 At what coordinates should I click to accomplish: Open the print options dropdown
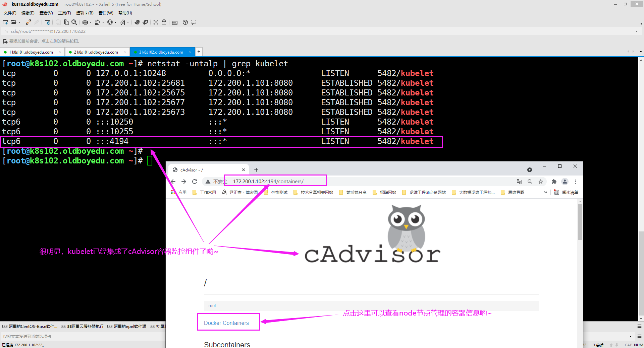[x=90, y=22]
